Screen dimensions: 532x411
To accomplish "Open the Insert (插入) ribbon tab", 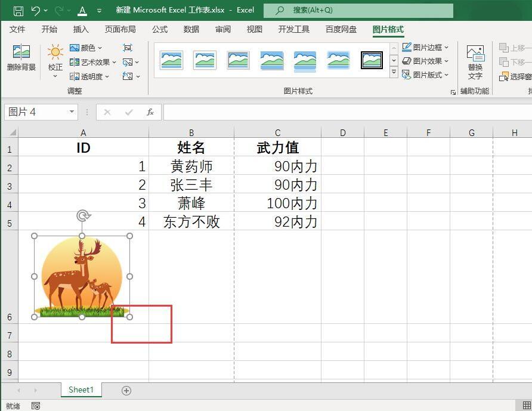I will point(81,29).
